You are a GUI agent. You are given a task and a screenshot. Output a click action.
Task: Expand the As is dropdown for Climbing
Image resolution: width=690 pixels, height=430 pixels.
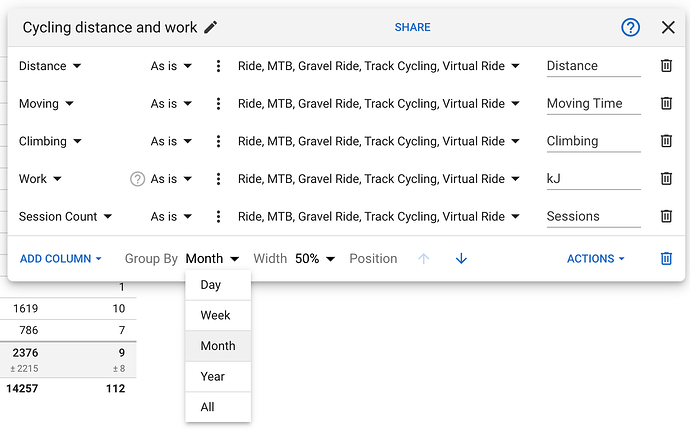[171, 141]
